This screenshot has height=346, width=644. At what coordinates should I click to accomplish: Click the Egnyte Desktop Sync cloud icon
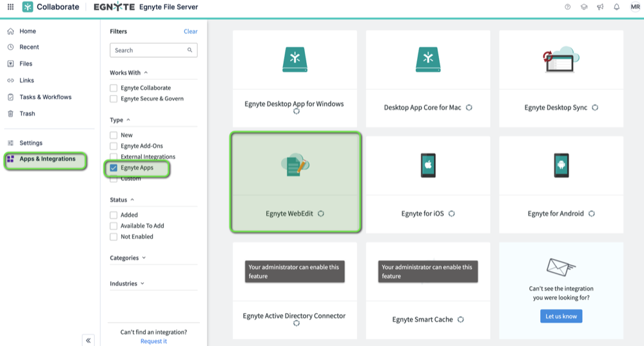(x=561, y=59)
